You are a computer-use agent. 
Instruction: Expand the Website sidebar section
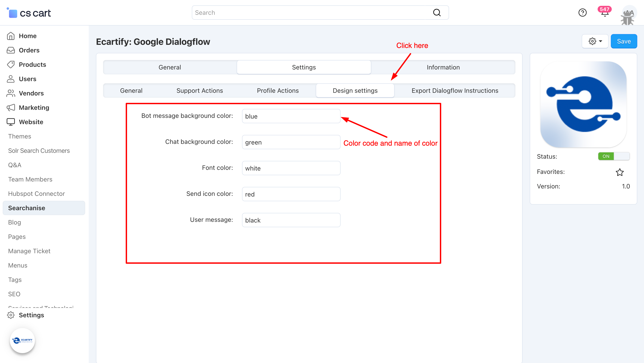[x=31, y=122]
